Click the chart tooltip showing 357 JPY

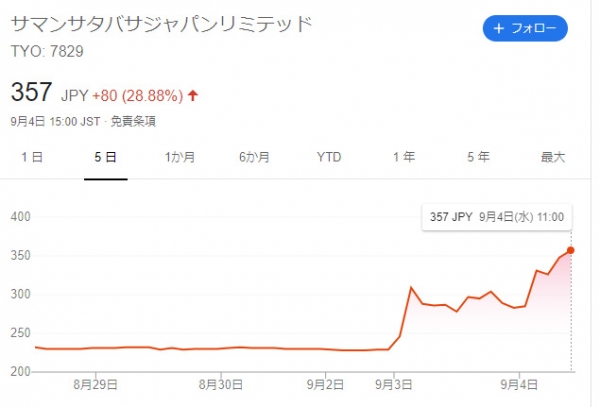pyautogui.click(x=497, y=217)
